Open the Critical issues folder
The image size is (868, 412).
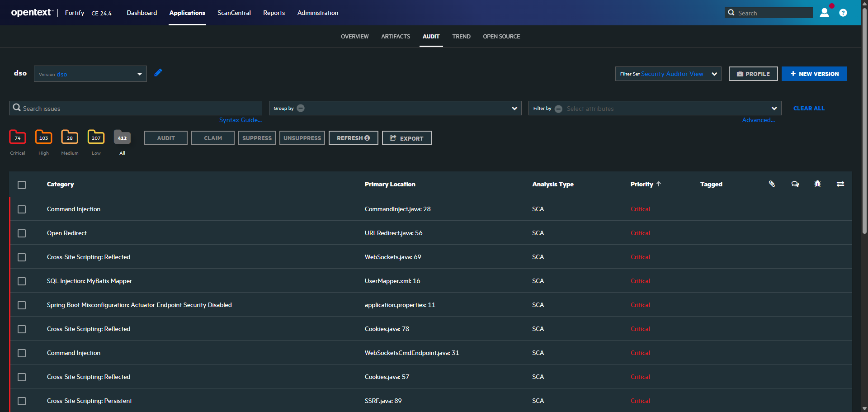18,137
